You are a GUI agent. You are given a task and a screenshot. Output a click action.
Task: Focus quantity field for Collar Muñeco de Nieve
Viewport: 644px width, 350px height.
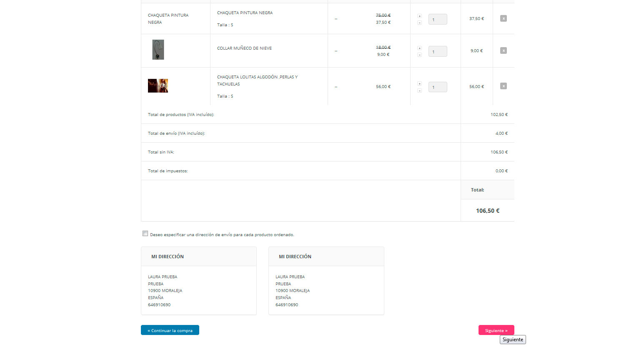(x=438, y=51)
